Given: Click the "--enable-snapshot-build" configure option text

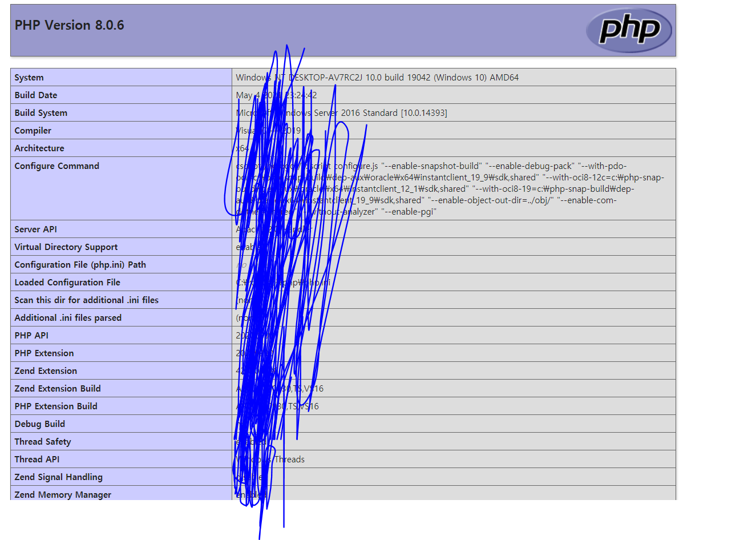Looking at the screenshot, I should point(431,166).
